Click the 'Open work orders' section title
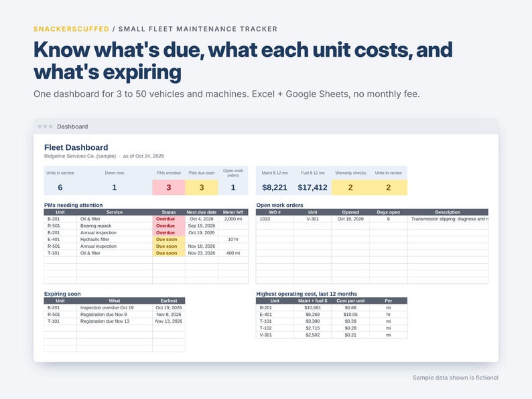Viewport: 532px width, 399px height. [279, 205]
